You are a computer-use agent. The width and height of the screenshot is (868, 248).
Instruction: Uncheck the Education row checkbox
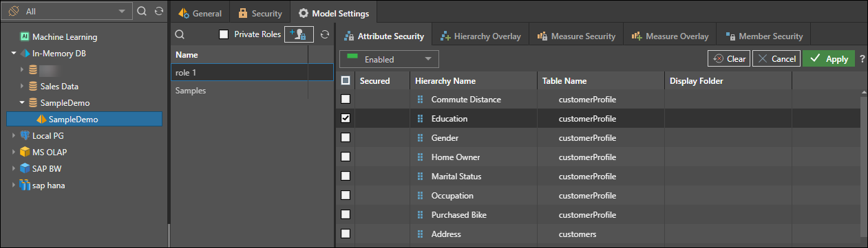346,118
